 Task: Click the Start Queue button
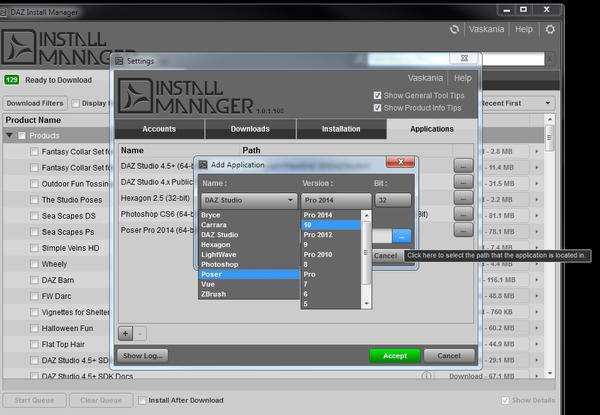[x=34, y=400]
